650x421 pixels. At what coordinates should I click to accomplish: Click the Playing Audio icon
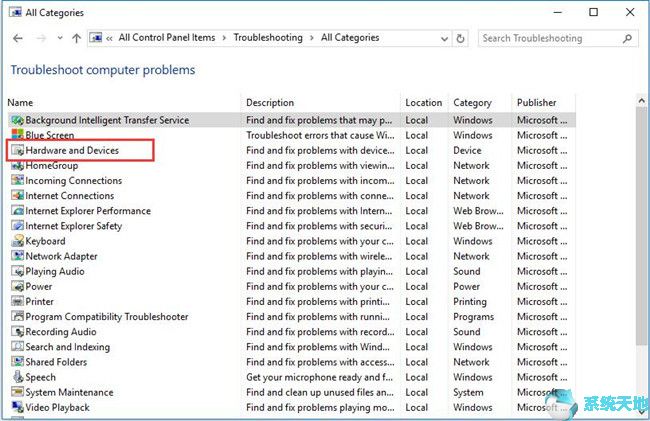tap(17, 271)
